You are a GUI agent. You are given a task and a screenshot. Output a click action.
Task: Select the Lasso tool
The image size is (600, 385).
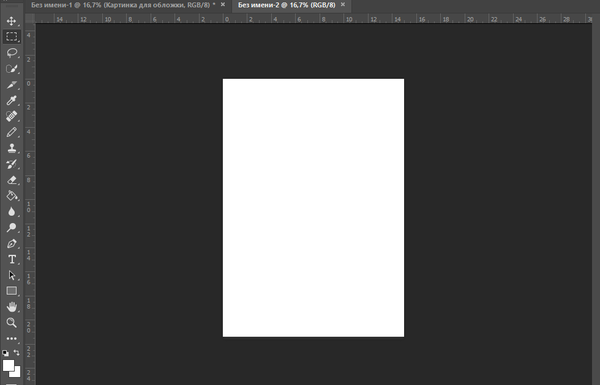click(11, 52)
